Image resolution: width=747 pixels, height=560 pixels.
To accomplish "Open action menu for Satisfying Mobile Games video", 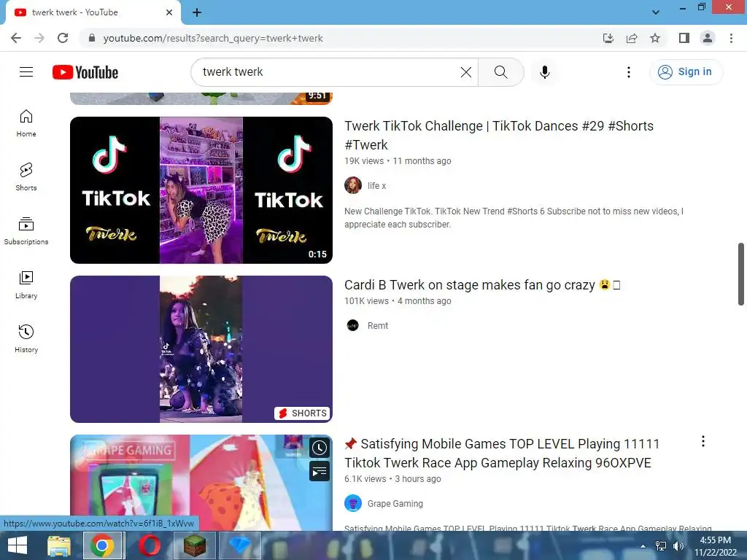I will click(703, 441).
